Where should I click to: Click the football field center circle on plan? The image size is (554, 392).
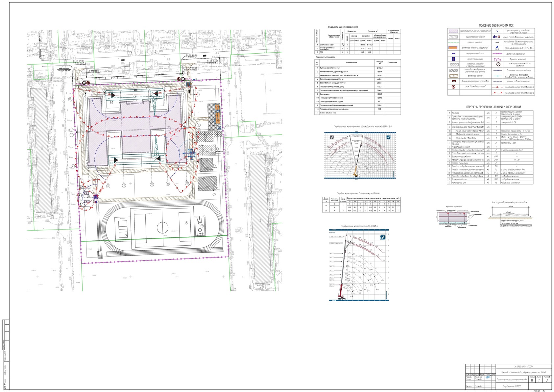[162, 227]
